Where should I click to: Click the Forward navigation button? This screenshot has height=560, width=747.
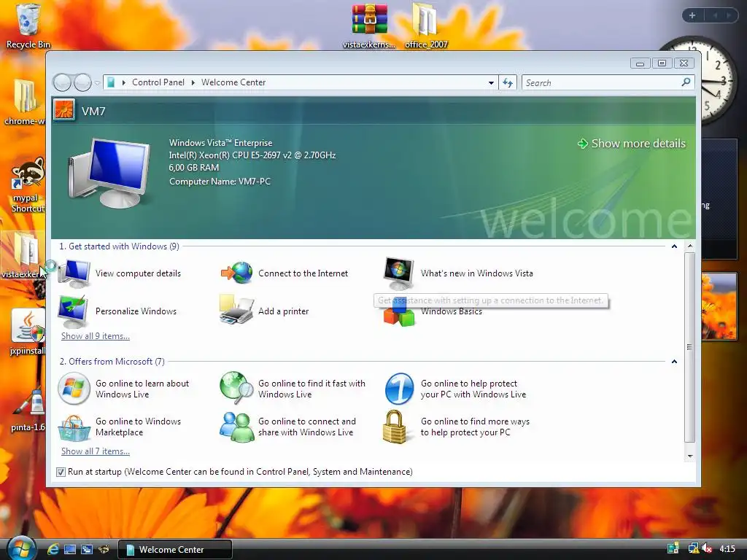pos(82,83)
